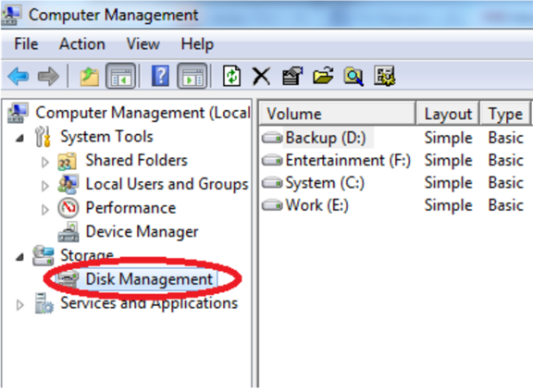Click the magnifier search toolbar icon
Screen dimensions: 533x392
[x=353, y=77]
